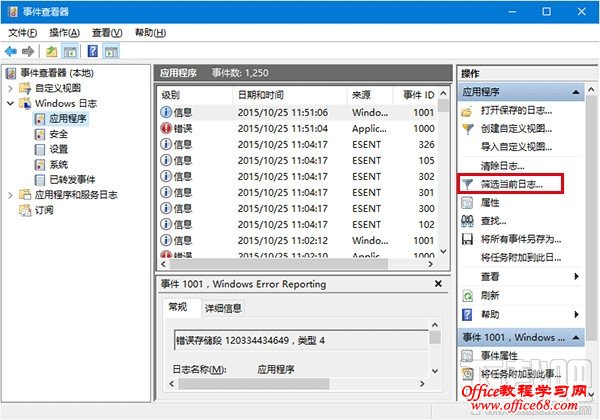Viewport: 600px width, 420px height.
Task: Sort by the 级别 column header
Action: [x=196, y=95]
